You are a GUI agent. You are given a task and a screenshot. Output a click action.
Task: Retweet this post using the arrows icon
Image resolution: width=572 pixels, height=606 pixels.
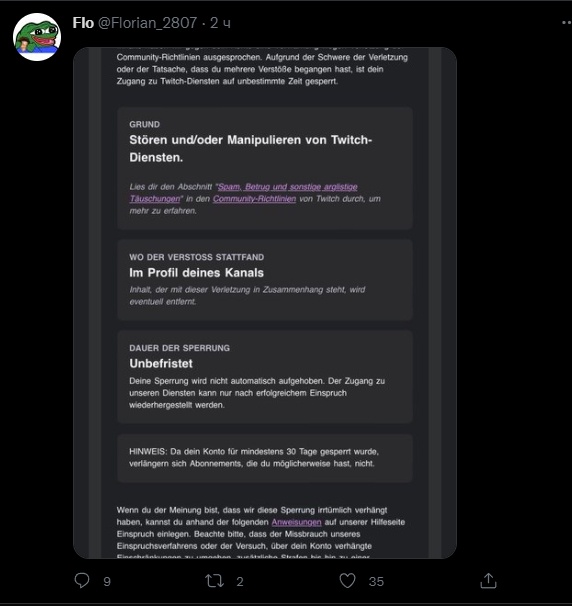tap(214, 581)
